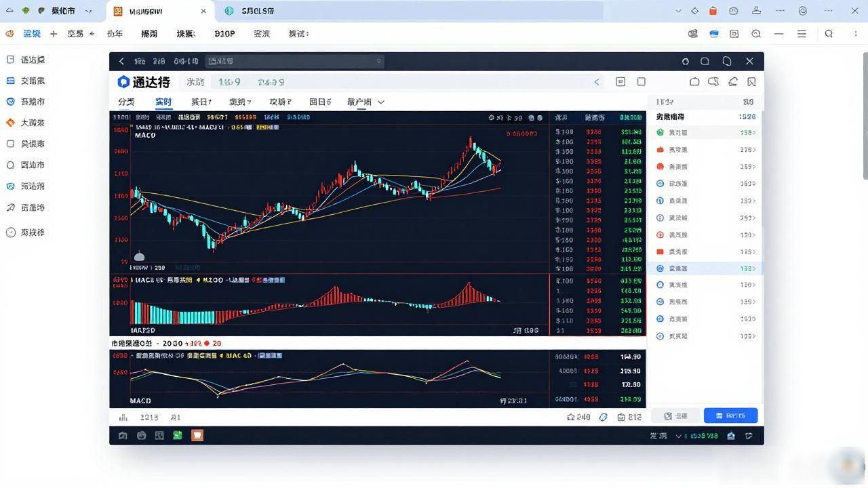Click the chat bubble icon in the panel header
The width and height of the screenshot is (868, 488).
pyautogui.click(x=713, y=82)
